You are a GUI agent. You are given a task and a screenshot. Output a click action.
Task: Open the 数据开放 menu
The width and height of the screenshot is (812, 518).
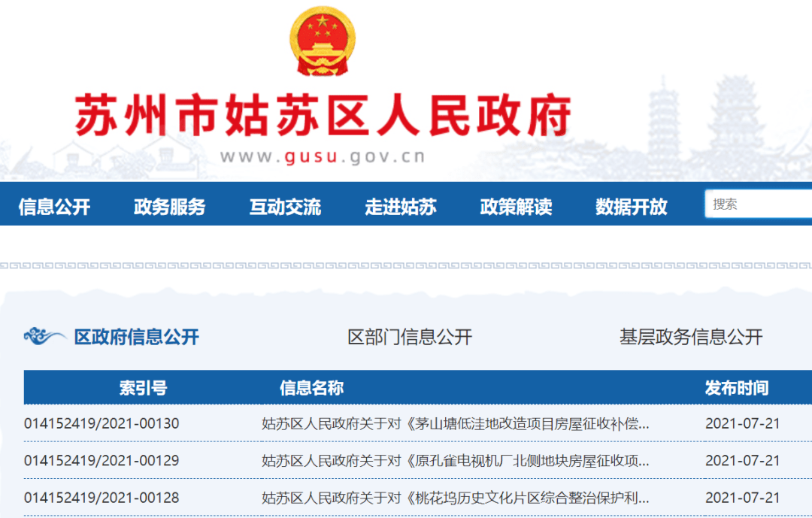[x=632, y=207]
